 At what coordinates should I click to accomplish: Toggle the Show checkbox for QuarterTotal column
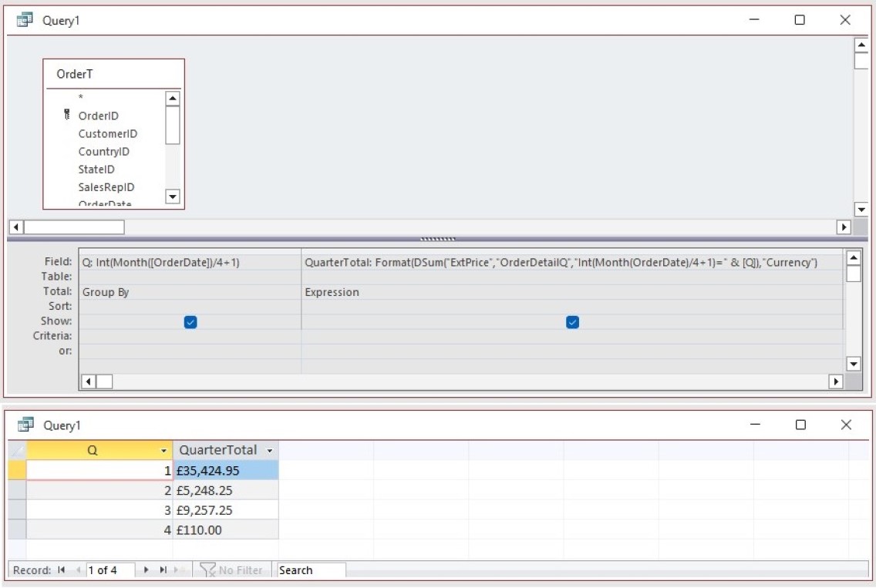(572, 322)
